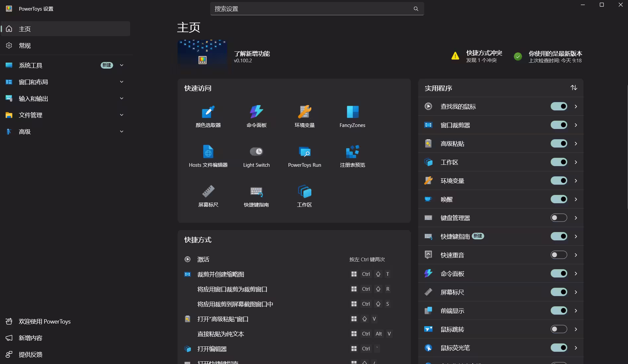Turn off 窗口裁剪器 toggle

(559, 125)
